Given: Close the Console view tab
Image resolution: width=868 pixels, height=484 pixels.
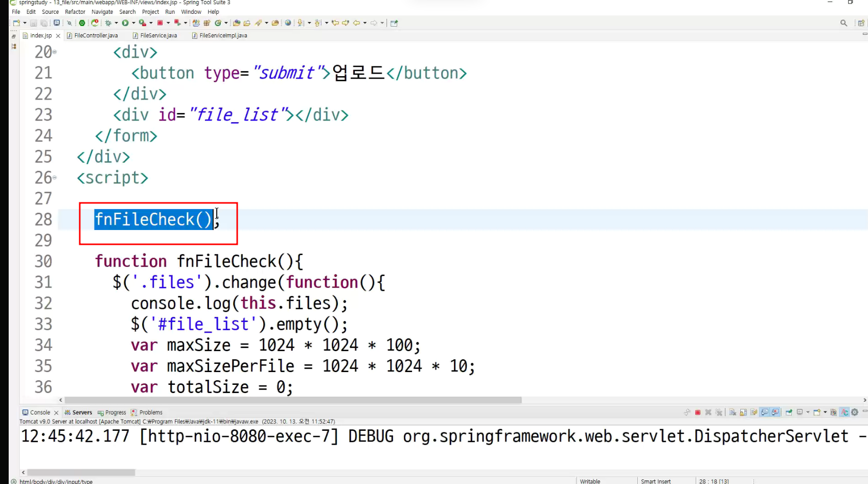Looking at the screenshot, I should tap(56, 413).
